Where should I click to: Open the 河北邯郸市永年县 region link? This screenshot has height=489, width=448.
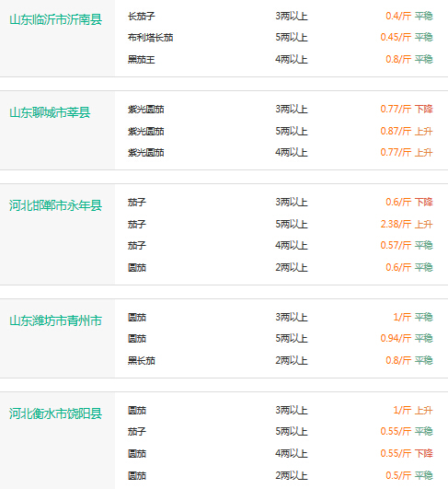56,205
